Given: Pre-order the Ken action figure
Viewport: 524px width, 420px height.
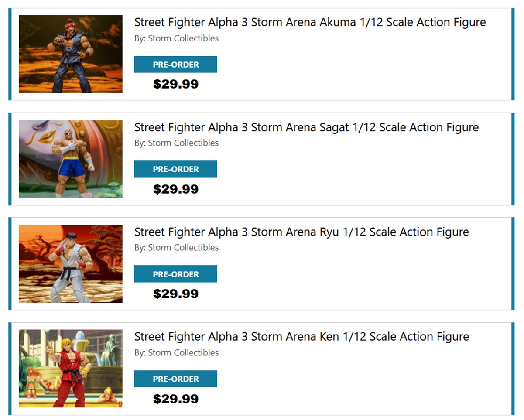Looking at the screenshot, I should coord(175,379).
